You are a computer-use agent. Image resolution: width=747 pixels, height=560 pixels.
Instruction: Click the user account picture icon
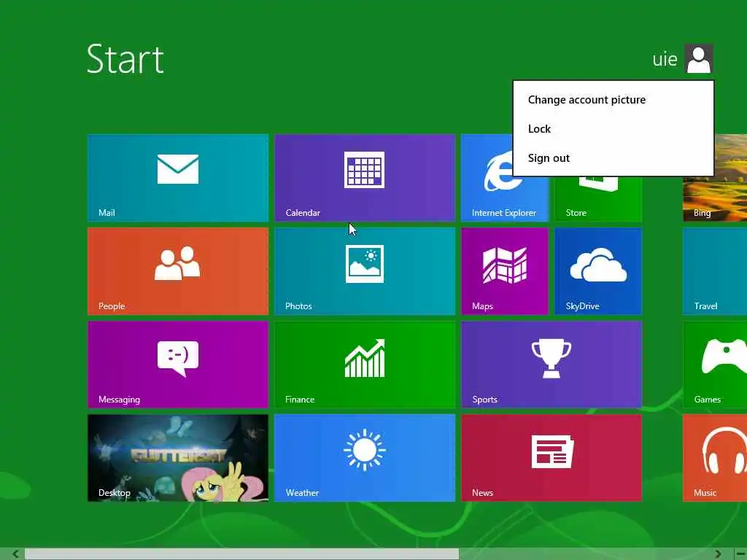coord(698,58)
